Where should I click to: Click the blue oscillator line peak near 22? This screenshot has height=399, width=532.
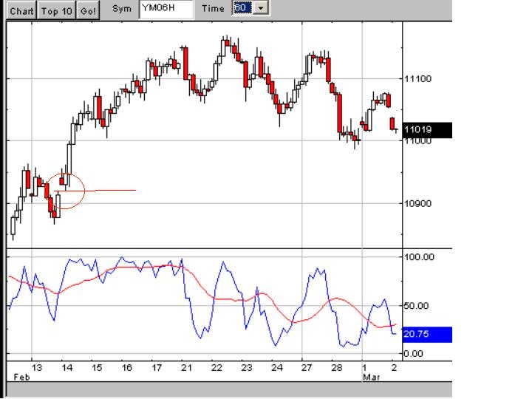tap(223, 262)
